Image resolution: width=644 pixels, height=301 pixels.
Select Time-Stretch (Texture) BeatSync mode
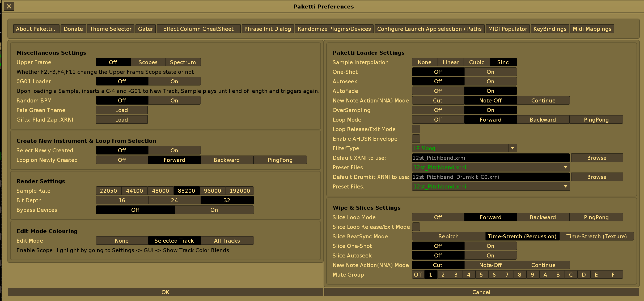pyautogui.click(x=596, y=236)
